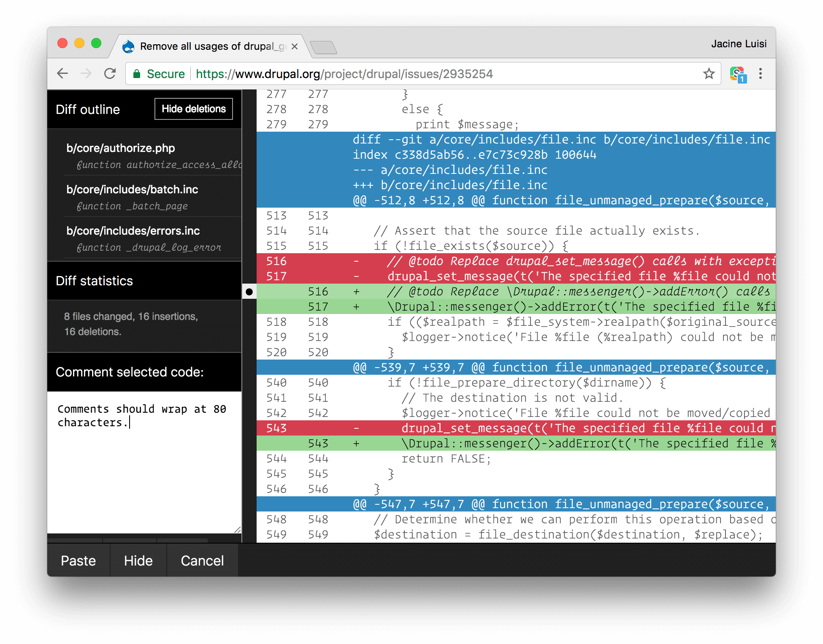Viewport: 823px width, 644px height.
Task: Open function _drupal_log_error outline entry
Action: tap(149, 247)
